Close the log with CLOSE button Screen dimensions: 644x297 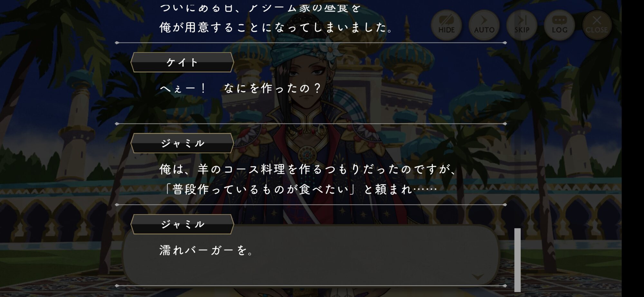pyautogui.click(x=597, y=25)
